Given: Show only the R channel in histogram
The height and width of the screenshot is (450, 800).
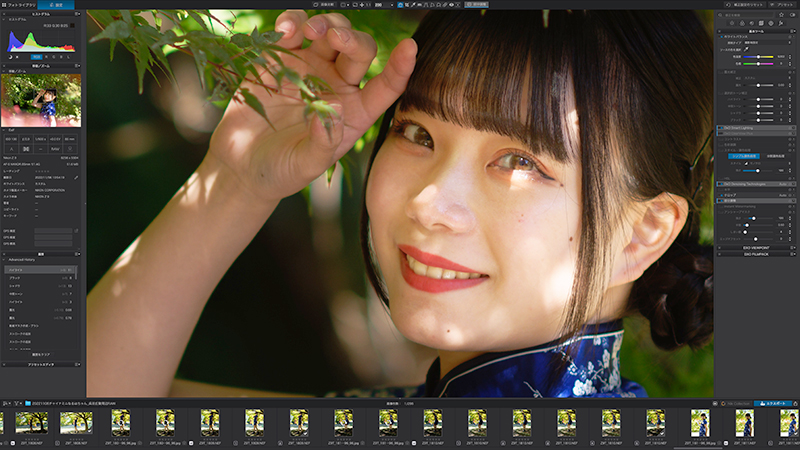Looking at the screenshot, I should [x=46, y=57].
